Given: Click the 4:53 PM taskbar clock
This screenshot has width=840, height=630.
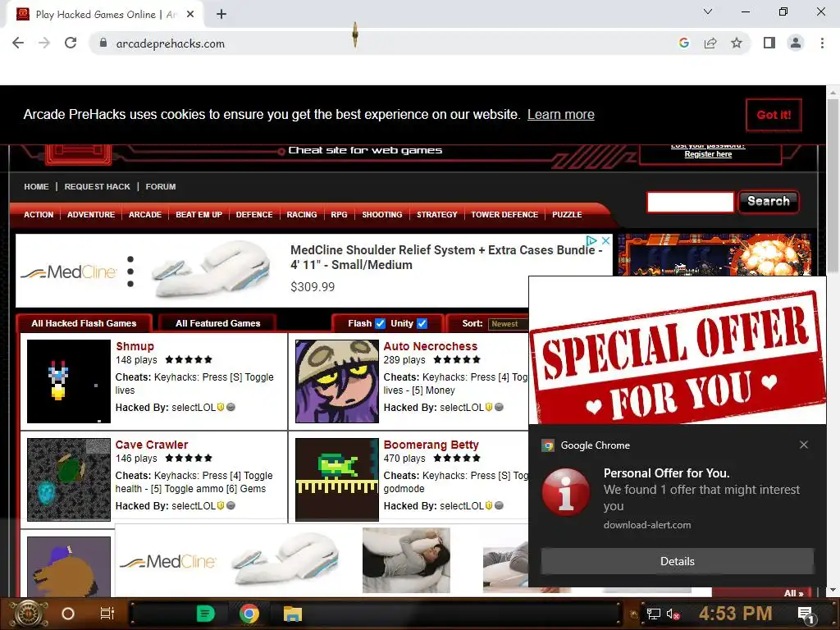Looking at the screenshot, I should [x=736, y=614].
